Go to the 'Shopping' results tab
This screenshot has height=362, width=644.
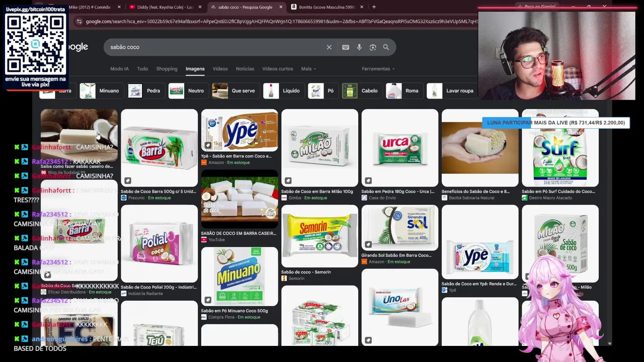(167, 69)
